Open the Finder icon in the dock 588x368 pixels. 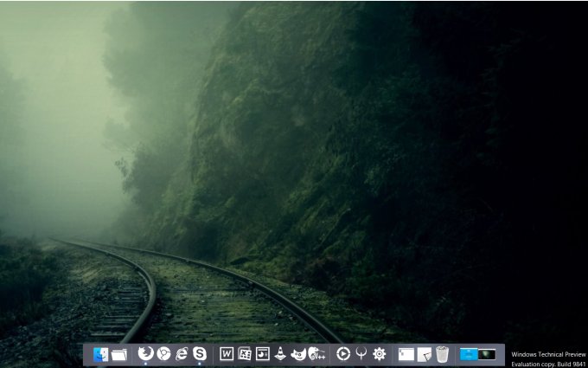(101, 354)
